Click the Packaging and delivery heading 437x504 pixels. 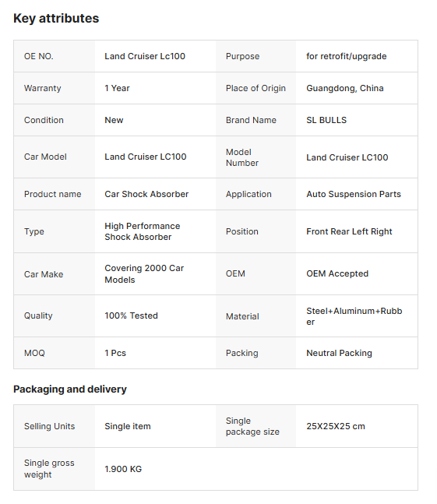70,389
